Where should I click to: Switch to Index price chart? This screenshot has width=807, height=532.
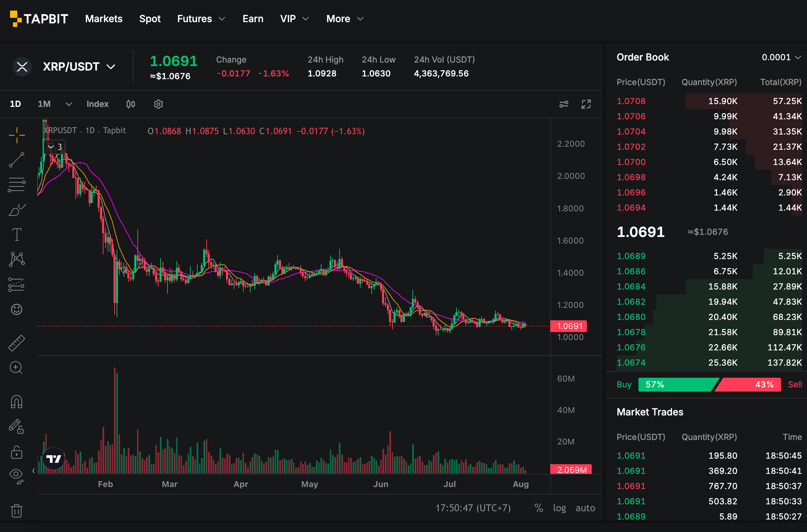98,104
